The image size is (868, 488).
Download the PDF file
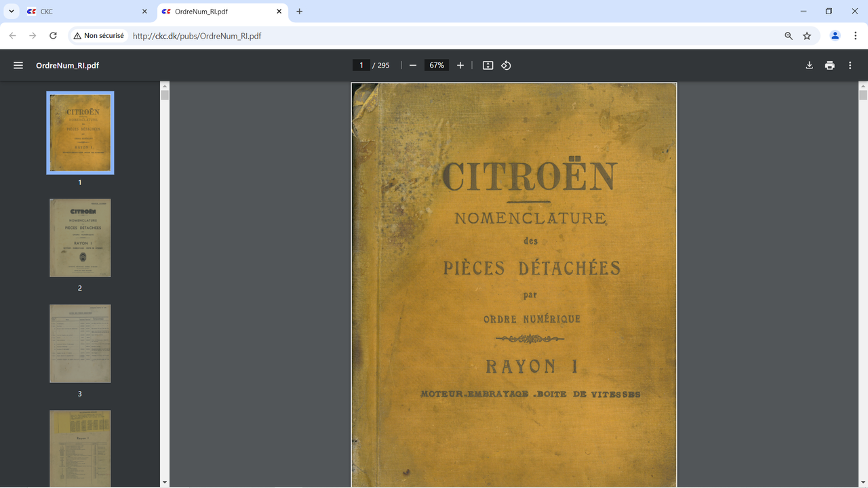[x=809, y=65]
